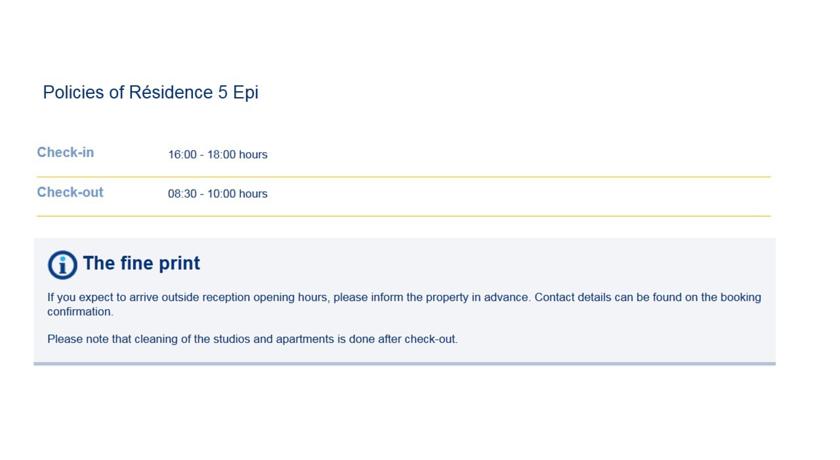Click the yellow divider line under Check-in row
Screen dimensions: 840x460
pyautogui.click(x=403, y=176)
